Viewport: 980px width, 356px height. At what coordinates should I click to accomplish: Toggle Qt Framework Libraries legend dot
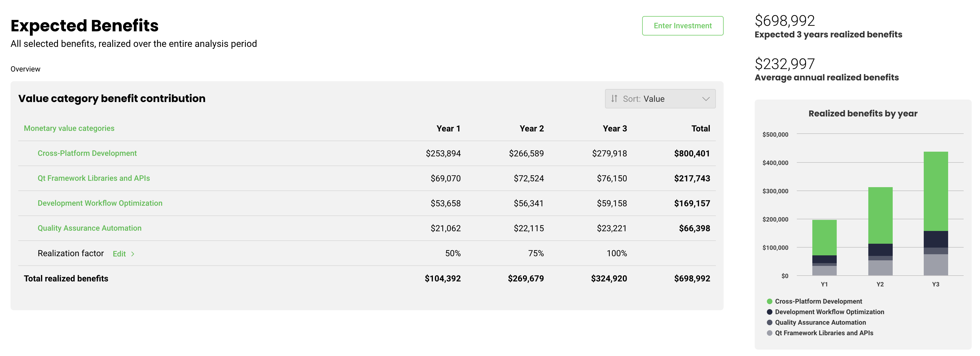[770, 333]
